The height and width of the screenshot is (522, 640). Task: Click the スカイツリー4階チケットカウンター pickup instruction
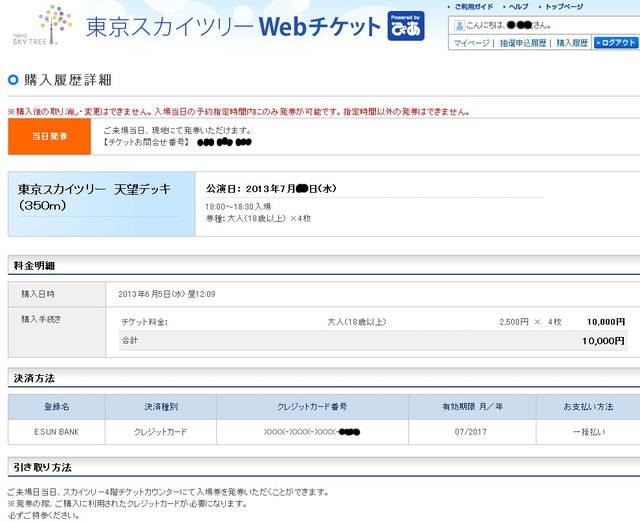click(168, 492)
